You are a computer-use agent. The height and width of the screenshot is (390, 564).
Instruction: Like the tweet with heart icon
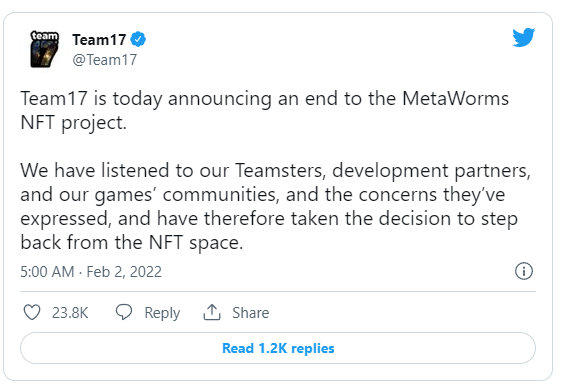pyautogui.click(x=32, y=312)
